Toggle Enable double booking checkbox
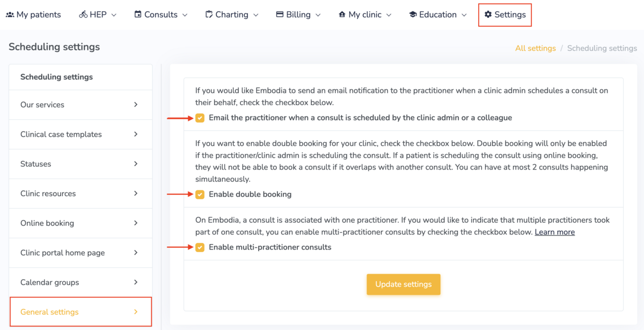 coord(200,194)
